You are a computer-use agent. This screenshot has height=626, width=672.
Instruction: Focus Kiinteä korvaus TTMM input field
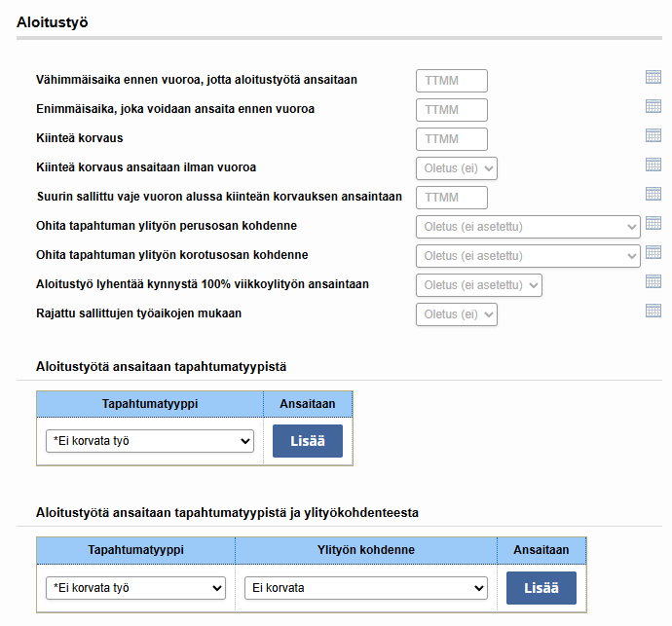coord(452,139)
